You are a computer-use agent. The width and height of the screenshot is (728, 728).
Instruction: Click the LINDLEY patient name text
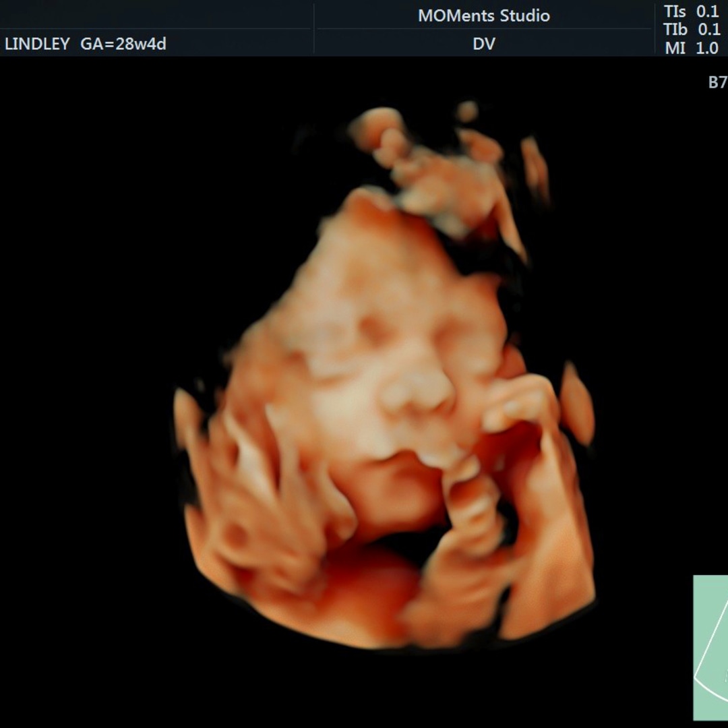point(37,44)
